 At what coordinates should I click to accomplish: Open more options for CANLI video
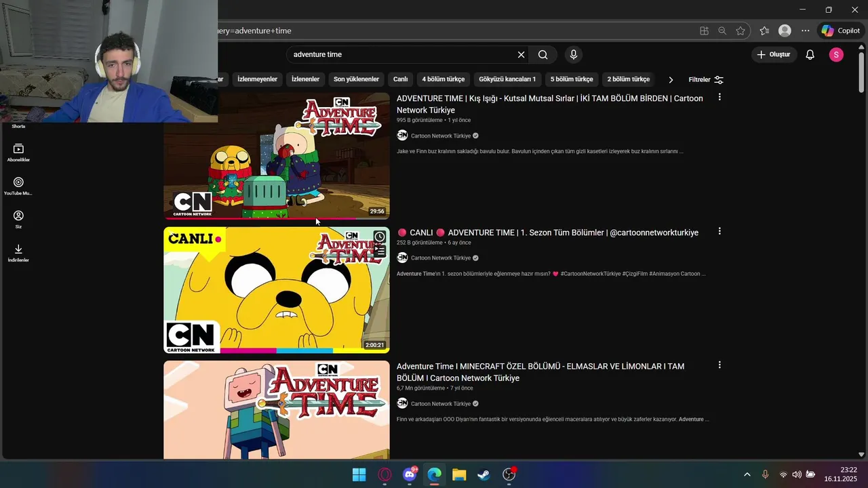[719, 231]
